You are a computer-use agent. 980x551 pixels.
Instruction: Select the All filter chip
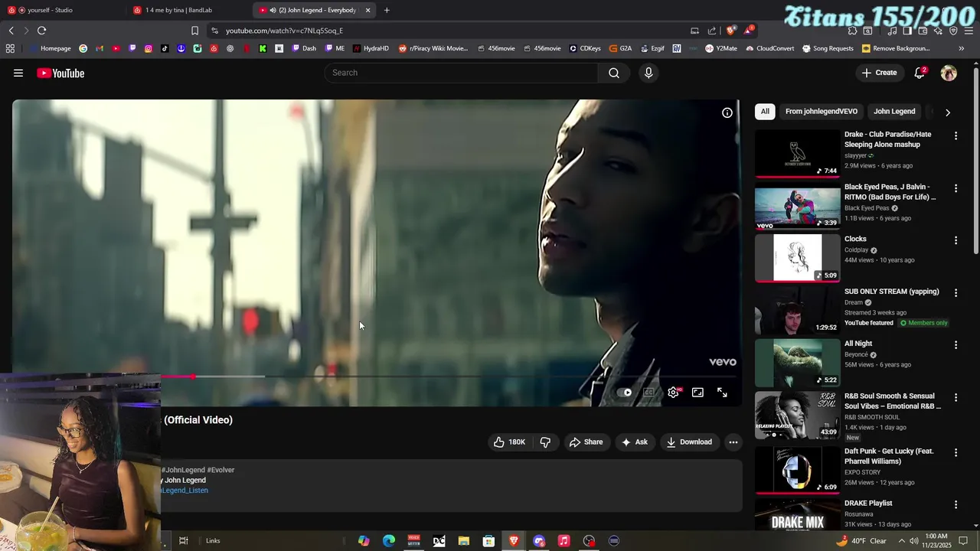[765, 112]
